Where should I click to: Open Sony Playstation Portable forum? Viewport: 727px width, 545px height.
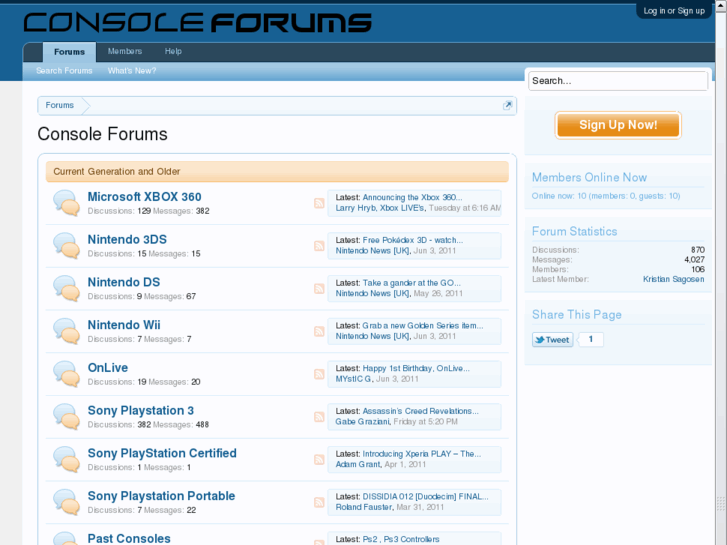[x=161, y=496]
